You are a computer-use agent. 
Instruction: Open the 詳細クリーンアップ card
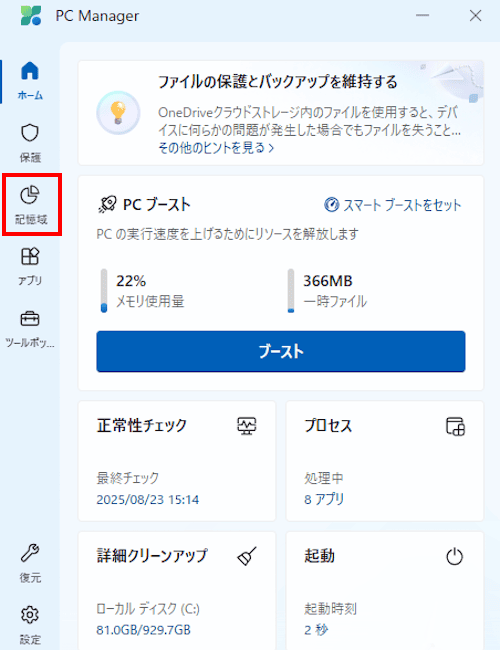tap(177, 591)
